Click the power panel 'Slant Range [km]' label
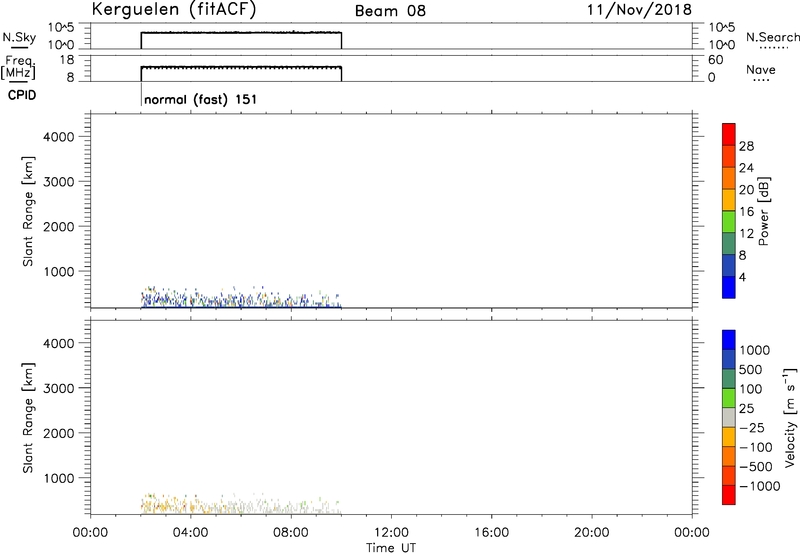 click(28, 211)
